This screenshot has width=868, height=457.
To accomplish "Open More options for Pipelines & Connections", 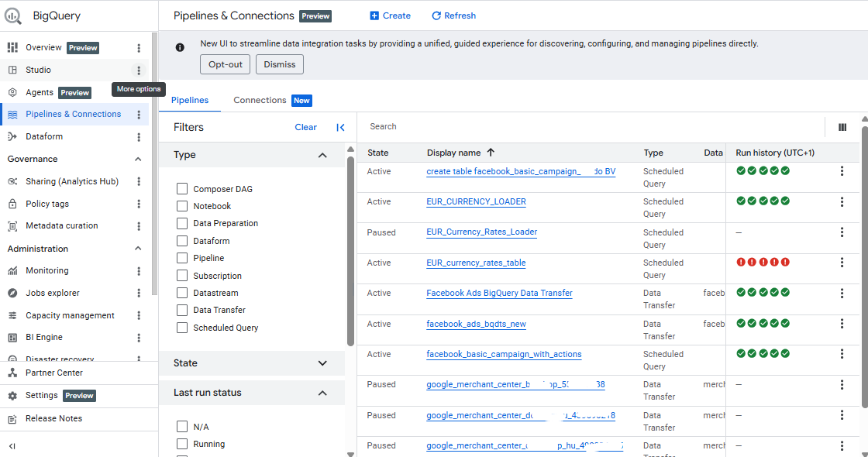I will [x=139, y=115].
